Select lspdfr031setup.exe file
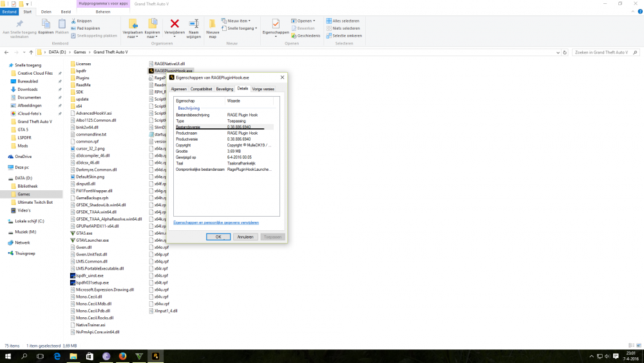 tap(92, 282)
